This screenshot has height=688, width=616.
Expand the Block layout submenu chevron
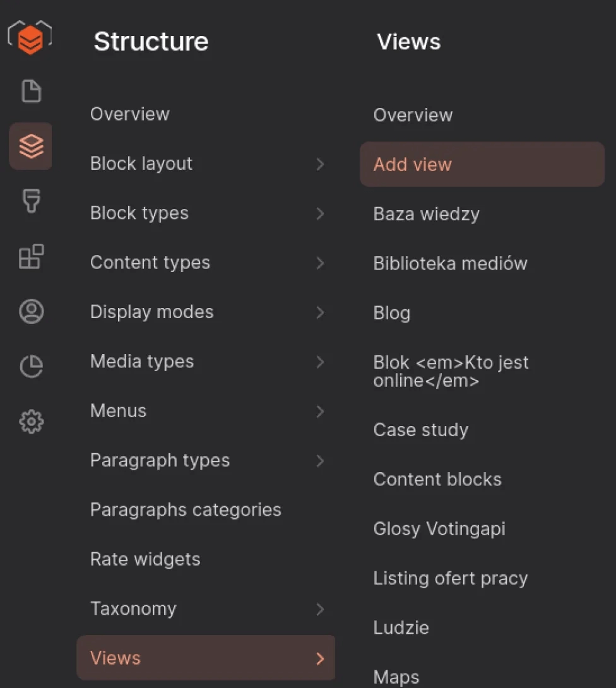(320, 164)
